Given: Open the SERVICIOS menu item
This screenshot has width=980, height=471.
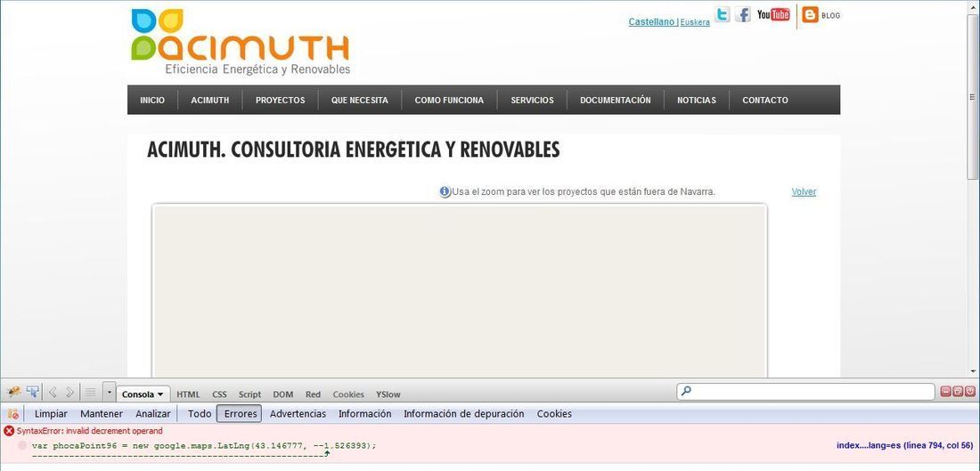Looking at the screenshot, I should (x=532, y=100).
